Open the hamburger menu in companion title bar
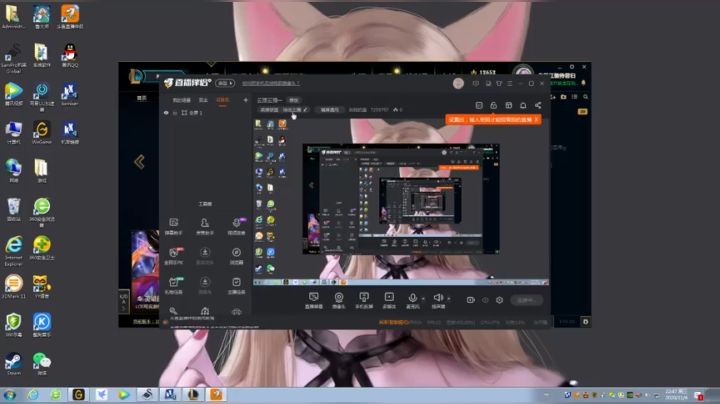Screen dimensions: 720x404 [510, 84]
